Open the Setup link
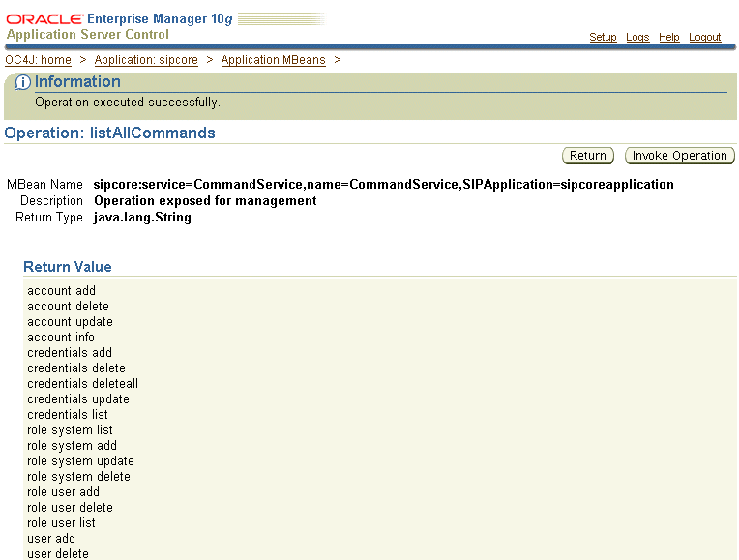This screenshot has width=739, height=560. click(603, 37)
